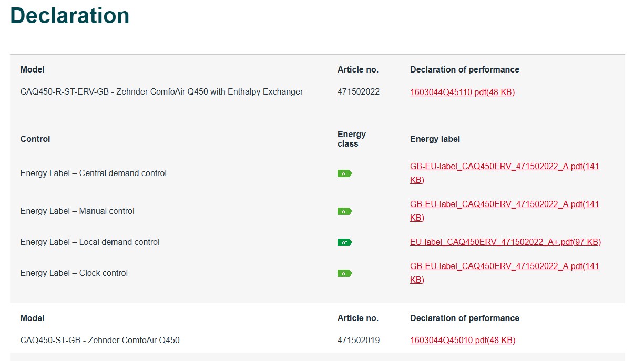Screen dimensions: 644x361
Task: Click the Energy Label – Local demand control text
Action: click(90, 242)
